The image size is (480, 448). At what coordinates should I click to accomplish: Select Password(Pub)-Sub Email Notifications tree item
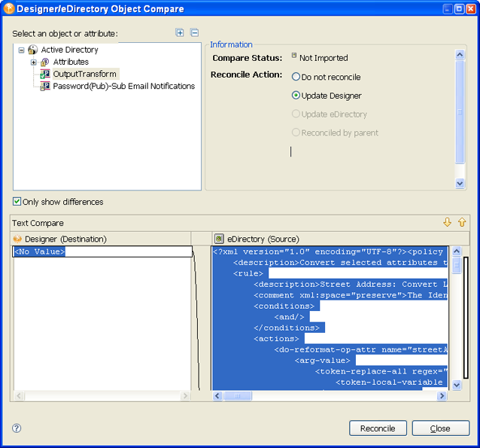(x=123, y=86)
